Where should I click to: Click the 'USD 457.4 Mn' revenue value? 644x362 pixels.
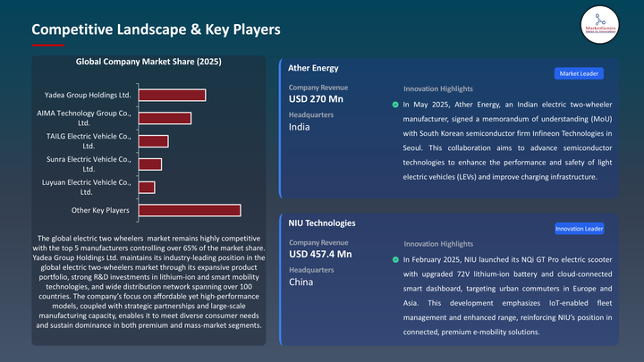[x=320, y=254]
